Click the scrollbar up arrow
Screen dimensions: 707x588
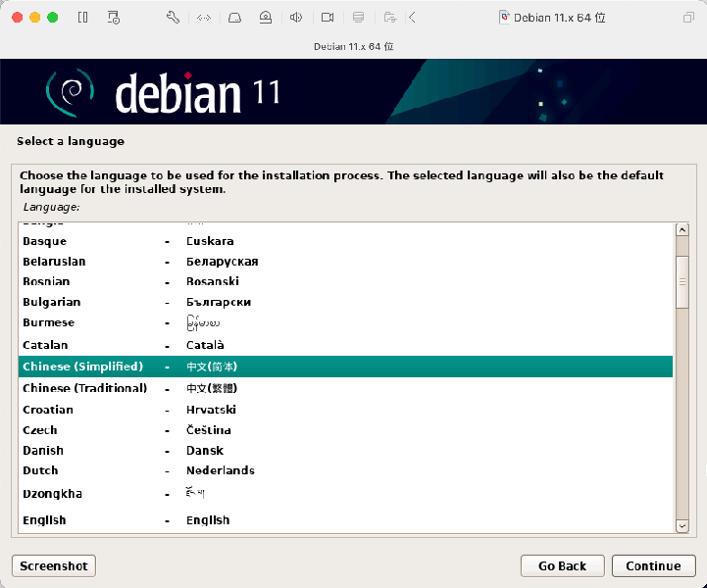tap(682, 229)
